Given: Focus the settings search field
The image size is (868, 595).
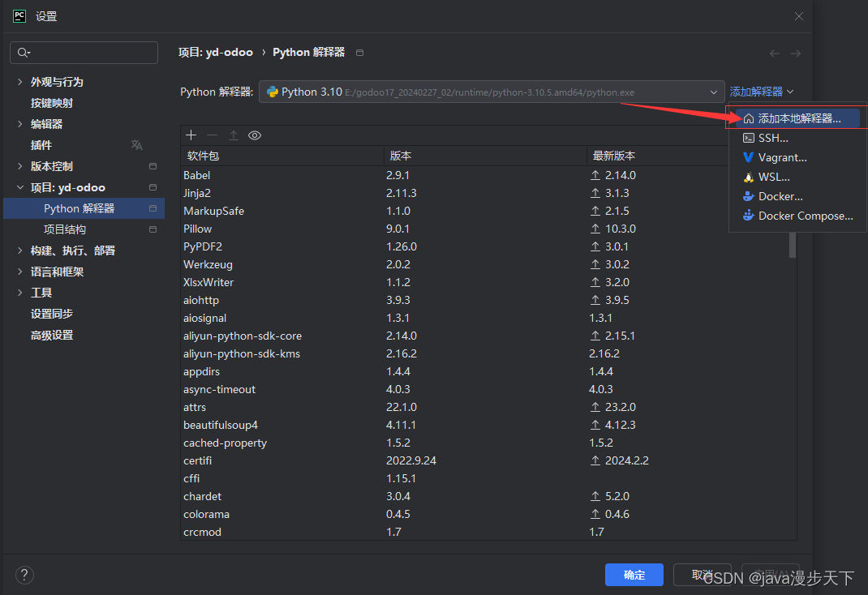Looking at the screenshot, I should coord(84,53).
